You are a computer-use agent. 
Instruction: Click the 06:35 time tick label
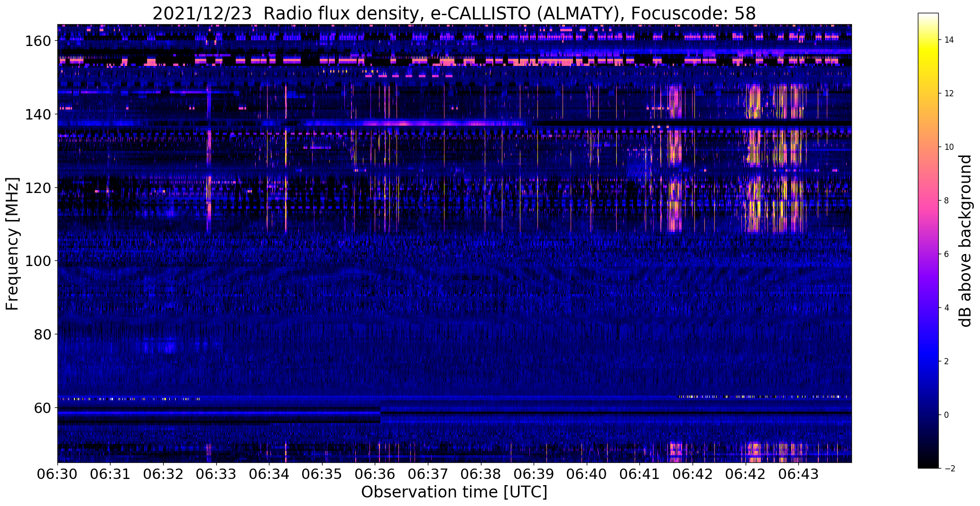[x=322, y=474]
